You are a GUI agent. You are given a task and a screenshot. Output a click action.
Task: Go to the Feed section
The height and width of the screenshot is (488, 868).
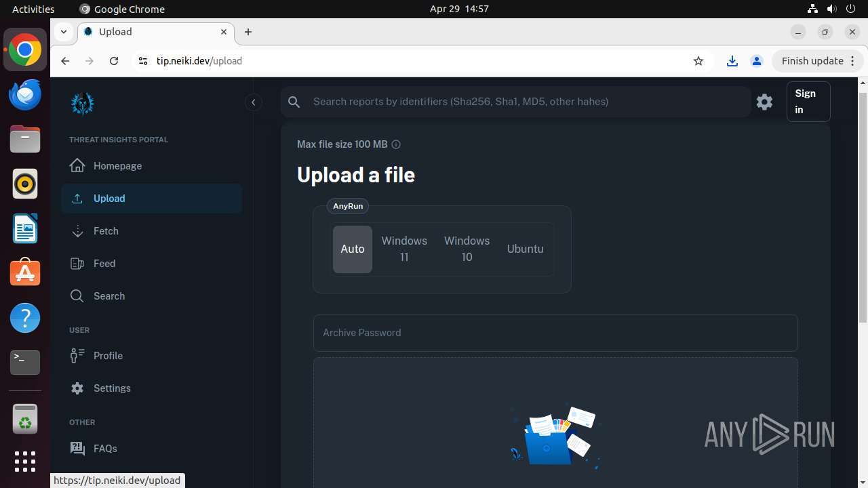[151, 264]
